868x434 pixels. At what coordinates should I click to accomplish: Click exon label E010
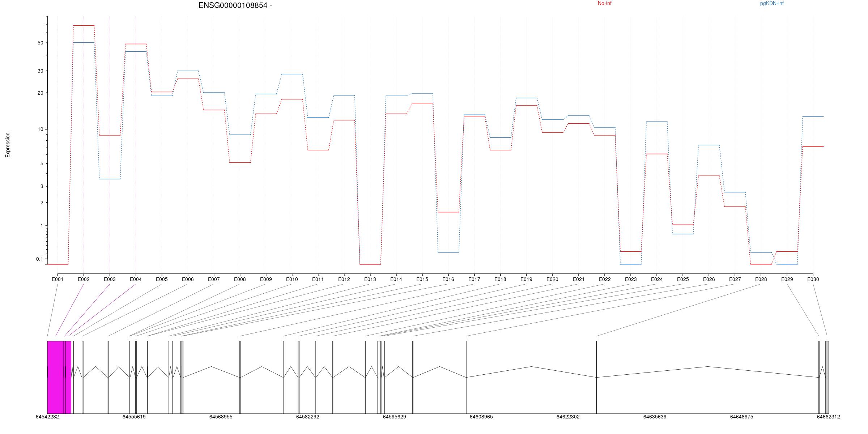coord(292,279)
